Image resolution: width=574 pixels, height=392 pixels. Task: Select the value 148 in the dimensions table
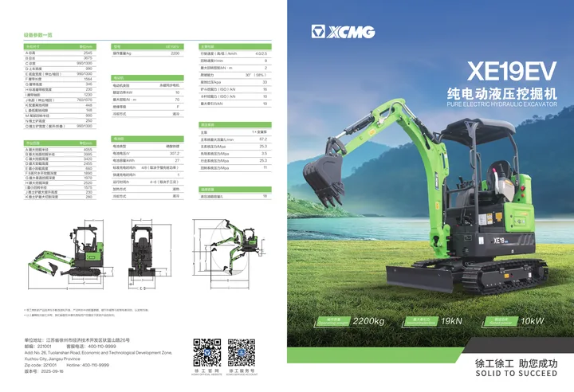click(x=89, y=110)
